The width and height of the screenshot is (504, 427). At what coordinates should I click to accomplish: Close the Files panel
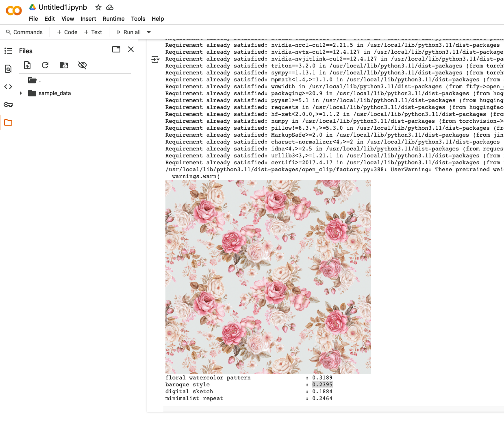point(131,49)
